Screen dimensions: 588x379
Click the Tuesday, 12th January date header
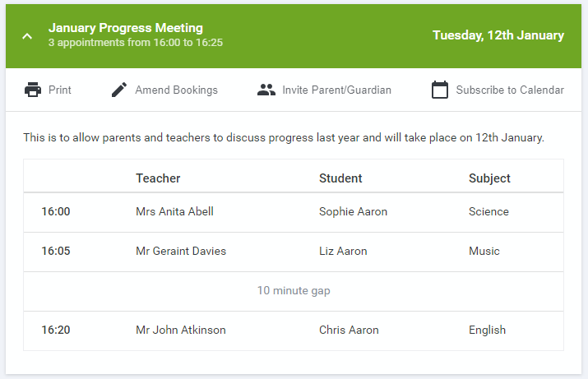pos(498,35)
